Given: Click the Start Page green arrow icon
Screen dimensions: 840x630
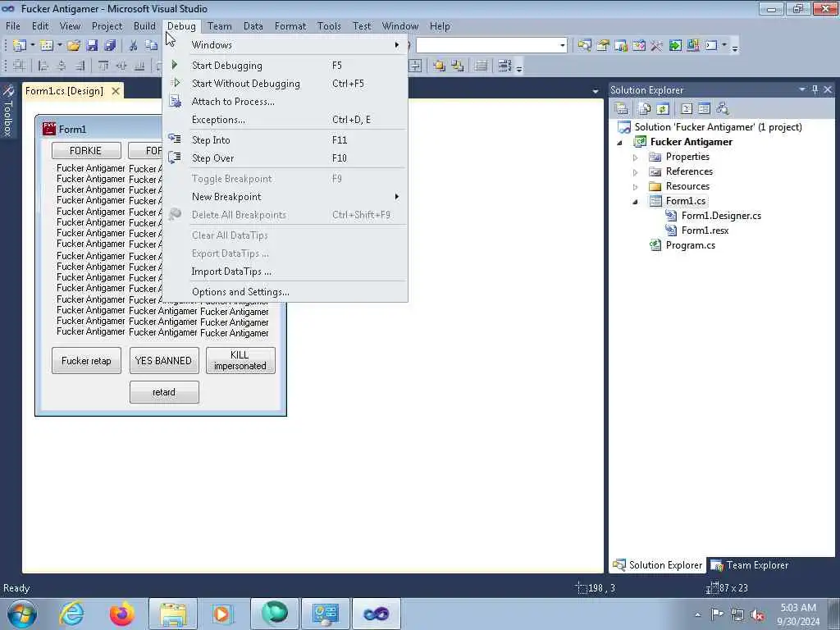Looking at the screenshot, I should click(x=675, y=46).
